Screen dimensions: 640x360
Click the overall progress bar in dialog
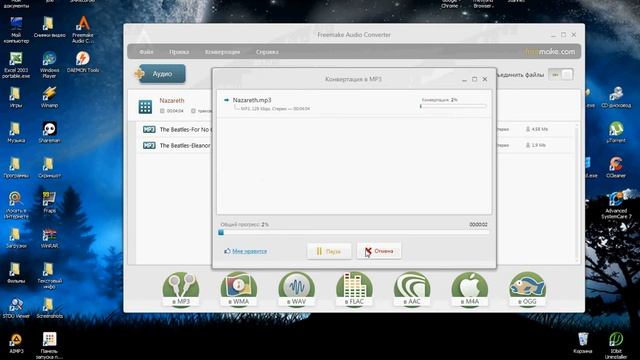pos(354,232)
